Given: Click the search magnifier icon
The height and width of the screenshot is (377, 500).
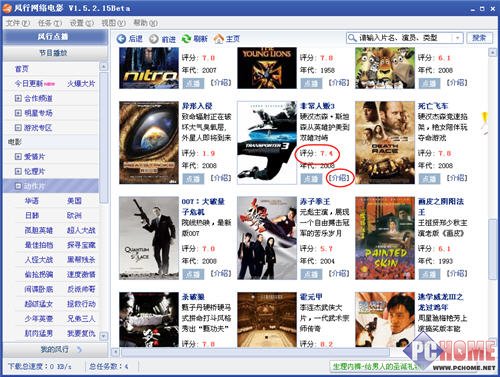Looking at the screenshot, I should coord(352,38).
